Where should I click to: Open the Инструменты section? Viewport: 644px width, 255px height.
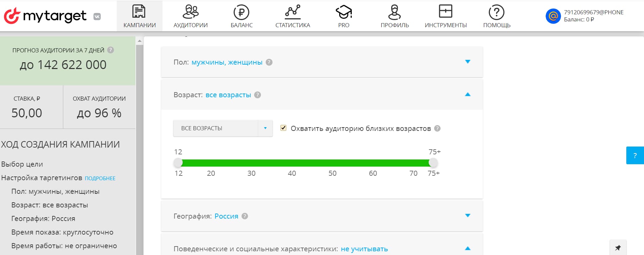(x=446, y=16)
